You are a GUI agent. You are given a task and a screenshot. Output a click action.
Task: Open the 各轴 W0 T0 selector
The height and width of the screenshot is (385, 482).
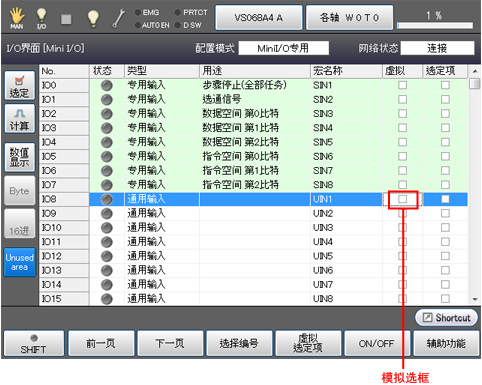[349, 17]
